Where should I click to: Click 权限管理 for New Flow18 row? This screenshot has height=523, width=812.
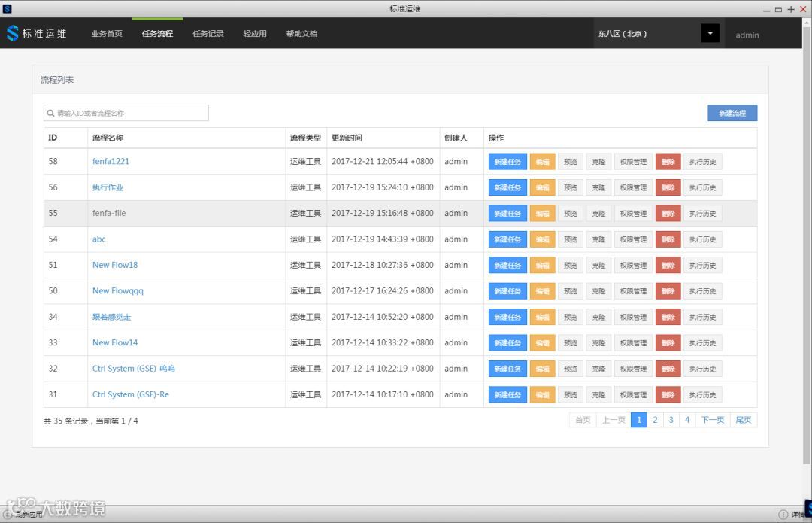(x=633, y=266)
